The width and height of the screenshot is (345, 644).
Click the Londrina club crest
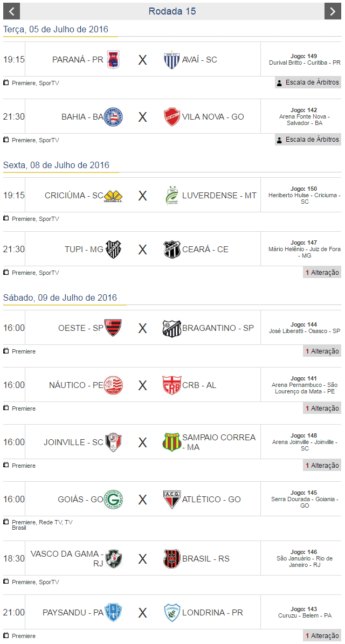coord(172,612)
